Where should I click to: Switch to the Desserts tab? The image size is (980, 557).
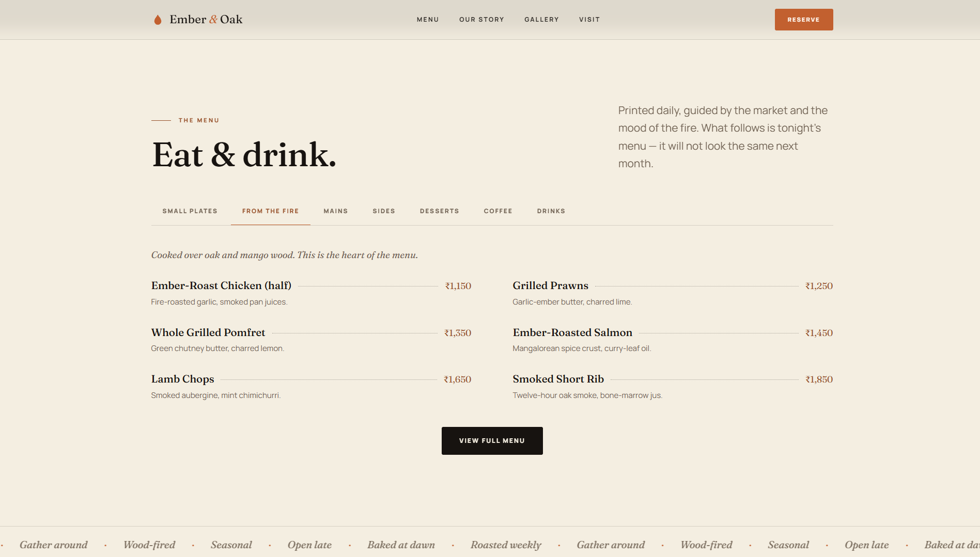coord(440,211)
